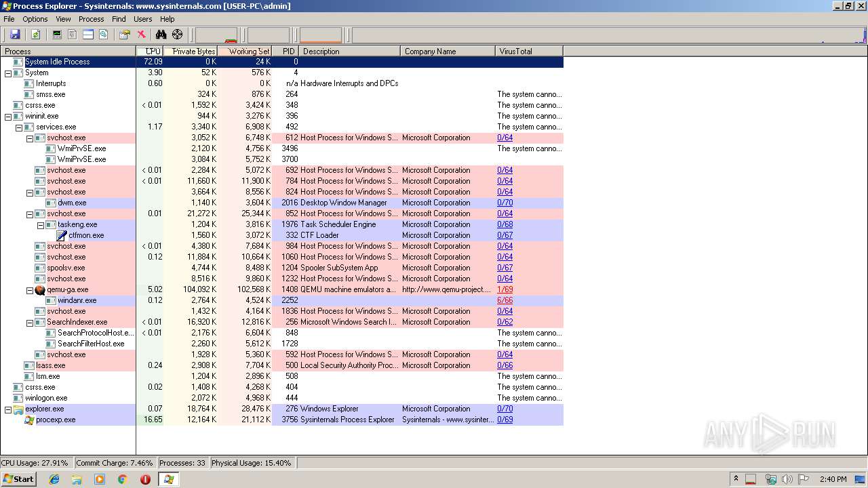Select the qemu-ga.exe process icon
The width and height of the screenshot is (868, 488).
point(40,289)
